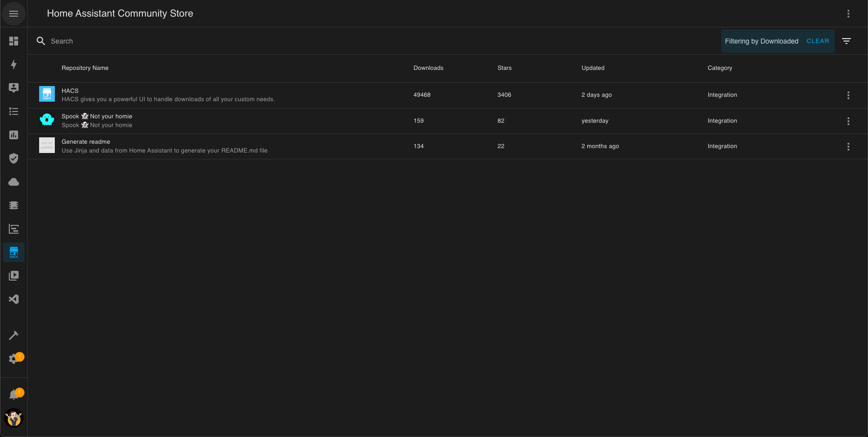This screenshot has height=437, width=868.
Task: Click the search magnifier icon
Action: [41, 41]
